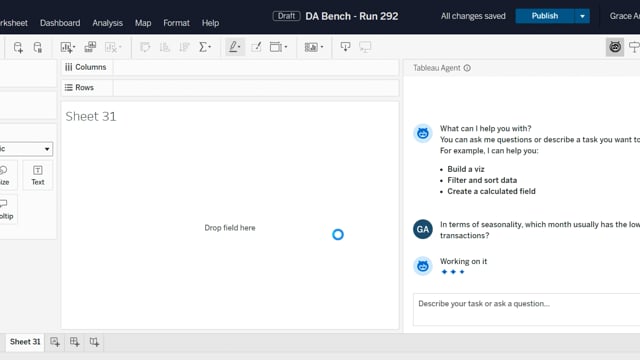Viewport: 640px width, 360px height.
Task: Click the Sort Descending toolbar icon
Action: pyautogui.click(x=184, y=47)
